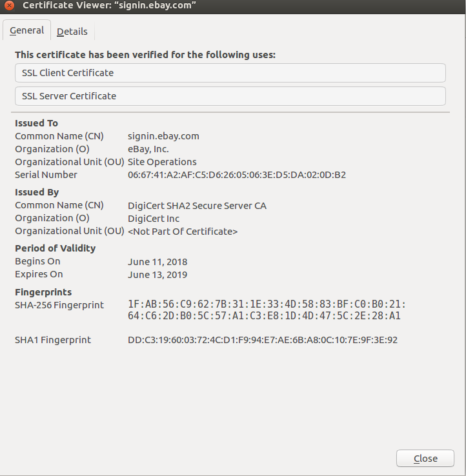Image resolution: width=466 pixels, height=476 pixels.
Task: Click the SHA-256 fingerprint second line starting 64:C6
Action: tap(264, 315)
